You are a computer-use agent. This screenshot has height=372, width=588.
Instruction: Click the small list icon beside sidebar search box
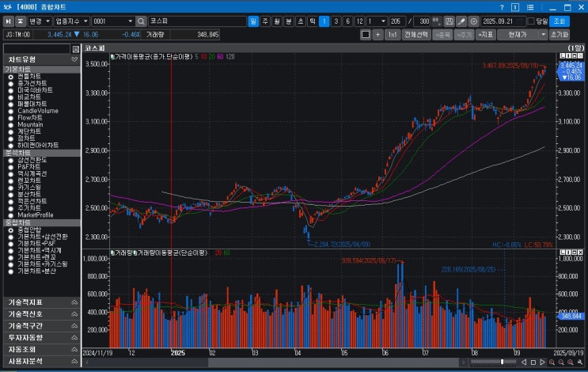click(x=75, y=49)
